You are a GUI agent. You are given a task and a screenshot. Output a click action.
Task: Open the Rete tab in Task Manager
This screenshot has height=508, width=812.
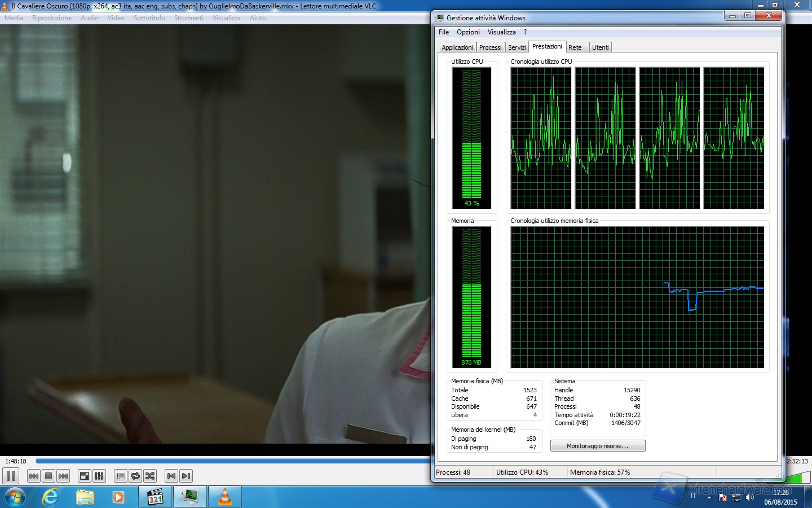click(x=575, y=47)
